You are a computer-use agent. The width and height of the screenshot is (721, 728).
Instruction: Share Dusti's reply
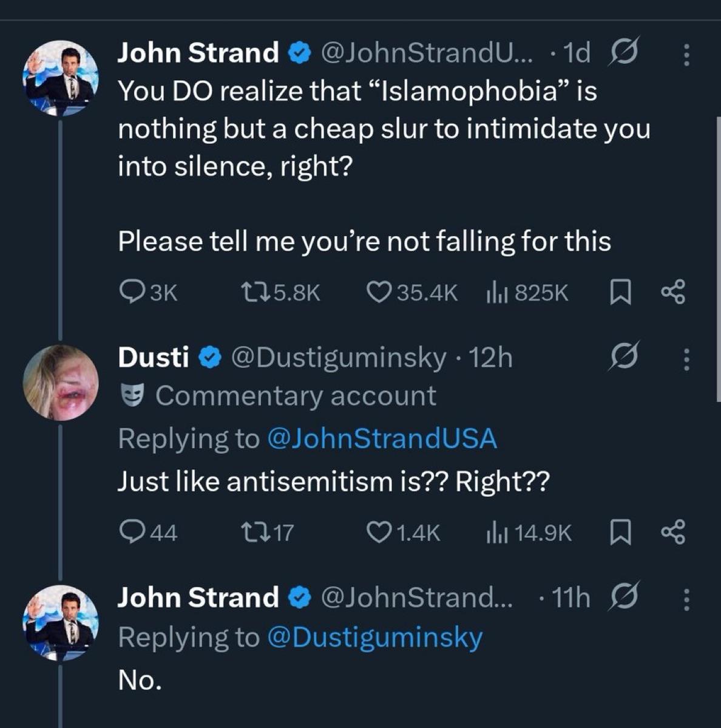[x=673, y=532]
